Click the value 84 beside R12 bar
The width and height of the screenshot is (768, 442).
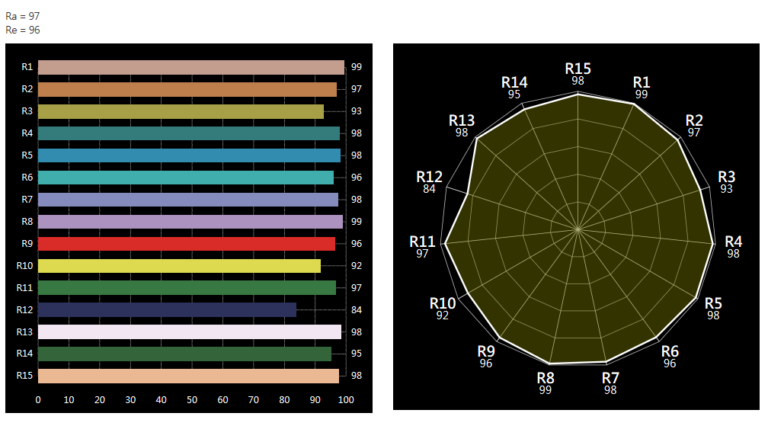356,310
